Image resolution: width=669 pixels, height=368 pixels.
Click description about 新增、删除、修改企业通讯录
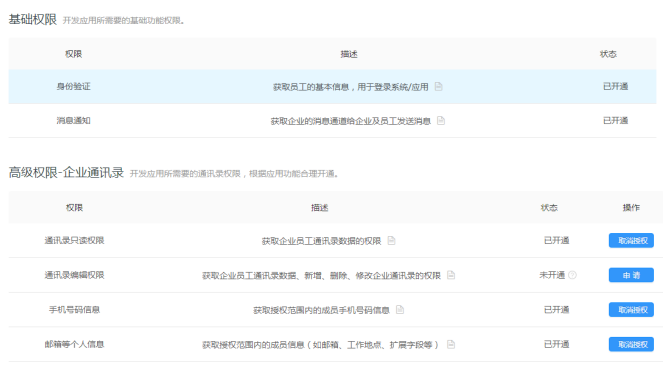(321, 275)
